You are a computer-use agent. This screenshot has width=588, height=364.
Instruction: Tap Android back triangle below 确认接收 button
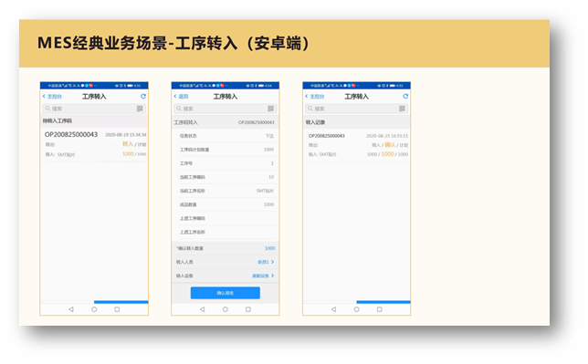click(202, 309)
